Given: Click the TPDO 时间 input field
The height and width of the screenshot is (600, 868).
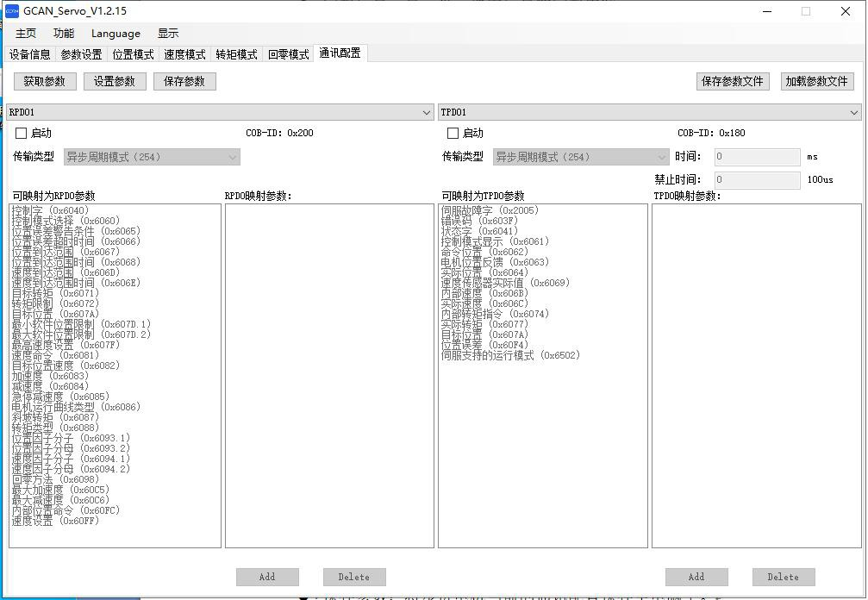Looking at the screenshot, I should coord(757,157).
